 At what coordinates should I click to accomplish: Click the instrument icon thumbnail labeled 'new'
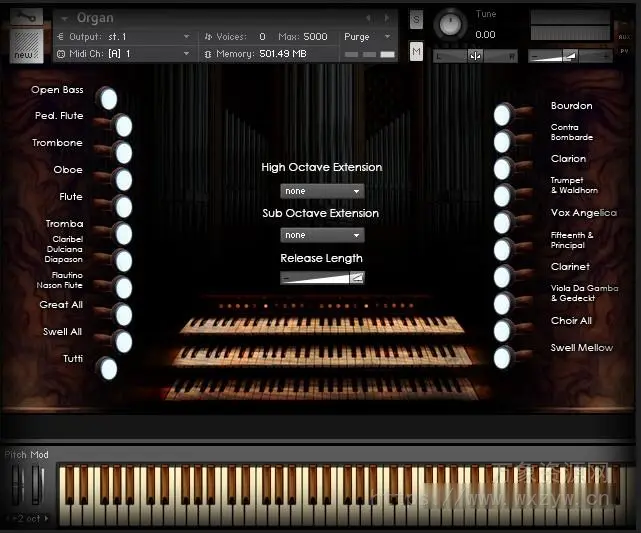coord(26,45)
